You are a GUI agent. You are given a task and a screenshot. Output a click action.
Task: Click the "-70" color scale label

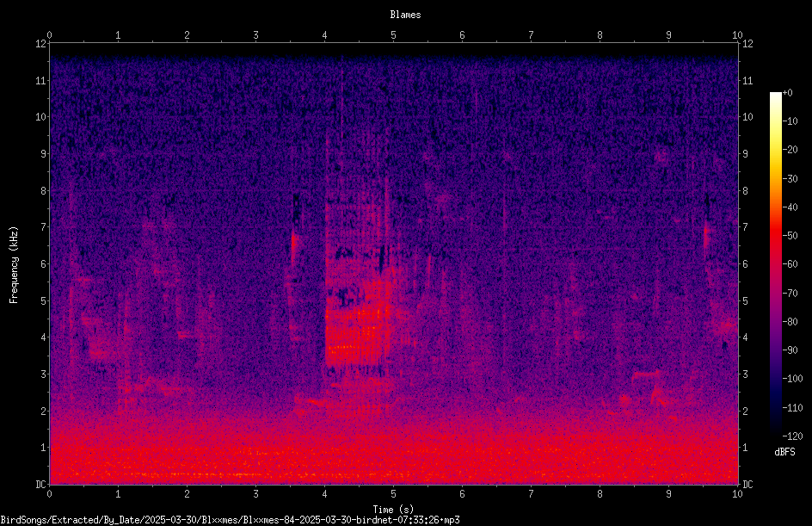point(790,294)
